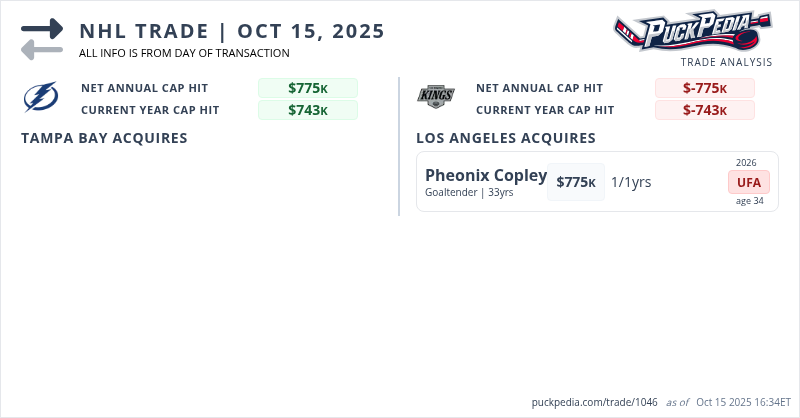
Task: Click the Los Angeles Kings logo
Action: click(436, 97)
